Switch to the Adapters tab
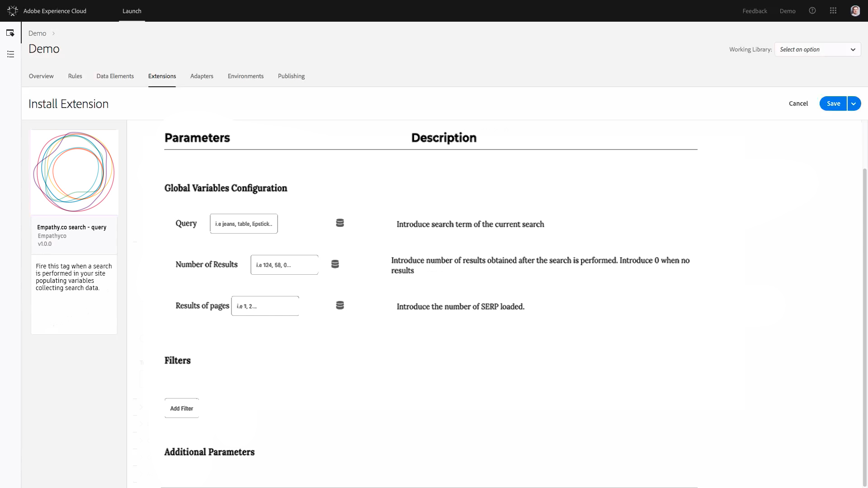 202,76
